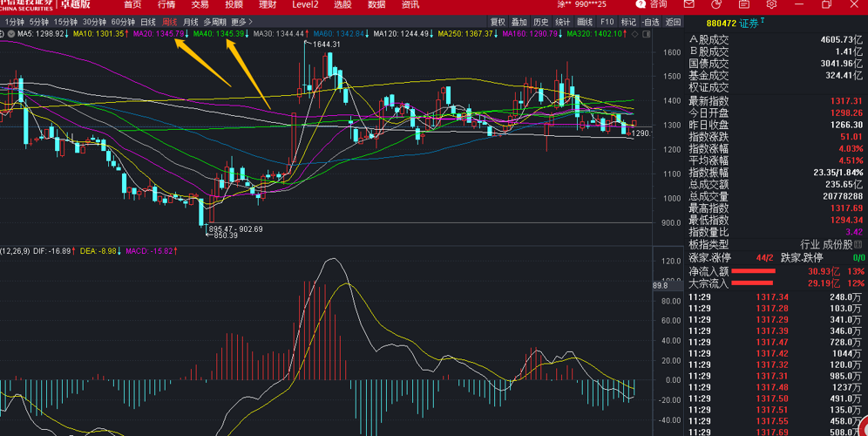The width and height of the screenshot is (868, 436).
Task: Open the 选股 menu
Action: (x=342, y=5)
